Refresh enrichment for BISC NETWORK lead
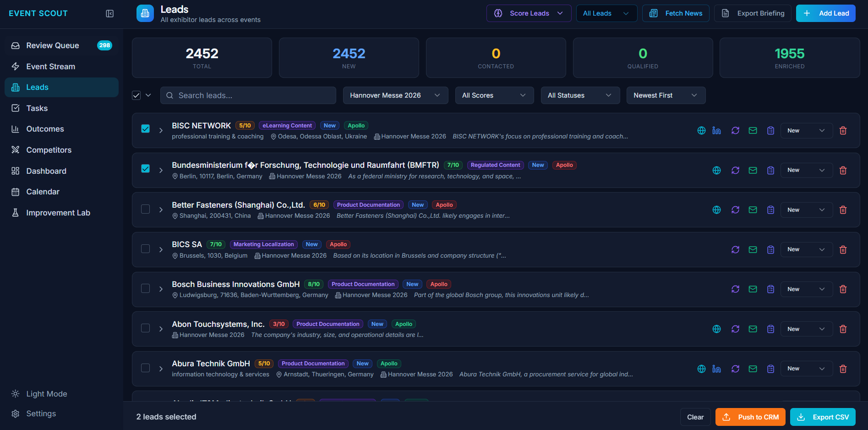The image size is (868, 430). point(735,131)
